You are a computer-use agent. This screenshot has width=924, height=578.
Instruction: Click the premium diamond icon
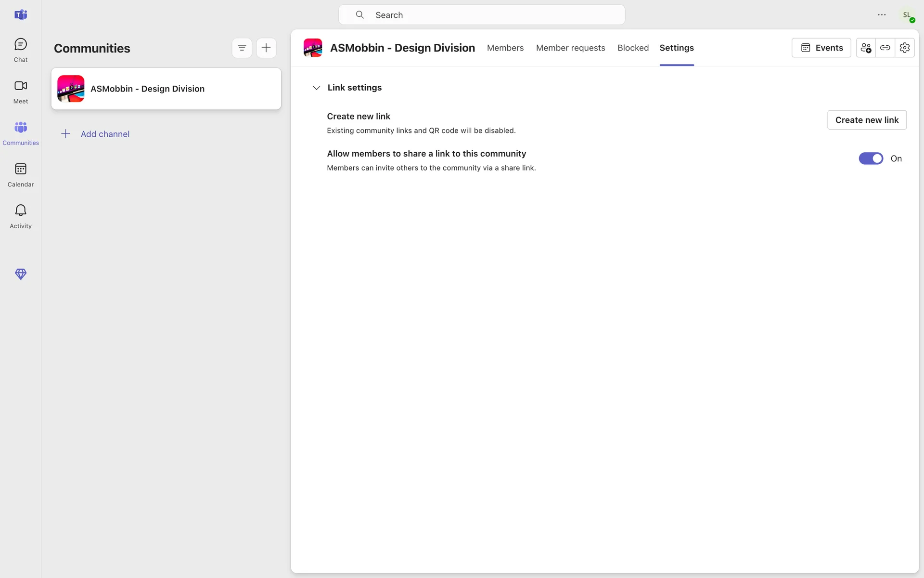pos(20,274)
